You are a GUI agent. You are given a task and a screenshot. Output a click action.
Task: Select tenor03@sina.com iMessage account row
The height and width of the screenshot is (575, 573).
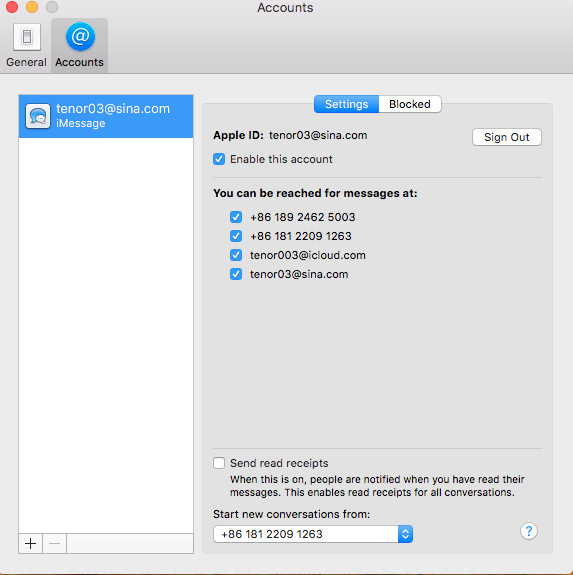coord(106,116)
